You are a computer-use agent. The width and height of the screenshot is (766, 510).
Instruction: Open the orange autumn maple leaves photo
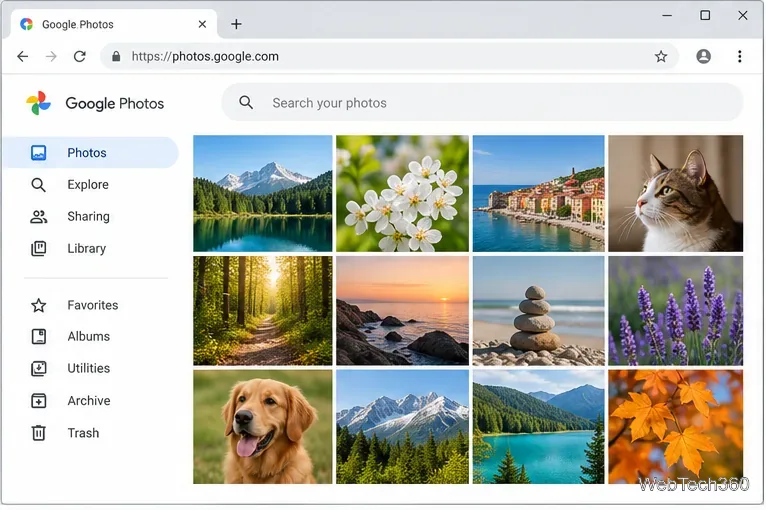676,426
